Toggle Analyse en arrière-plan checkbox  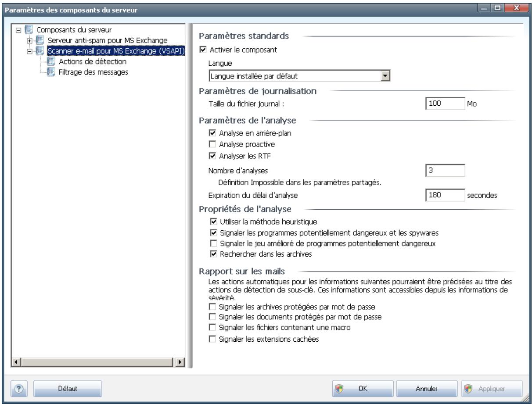pyautogui.click(x=213, y=133)
